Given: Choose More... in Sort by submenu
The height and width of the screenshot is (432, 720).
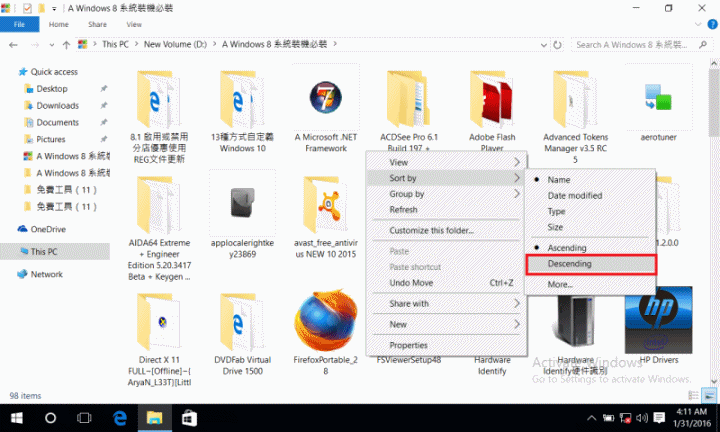Looking at the screenshot, I should (x=591, y=284).
